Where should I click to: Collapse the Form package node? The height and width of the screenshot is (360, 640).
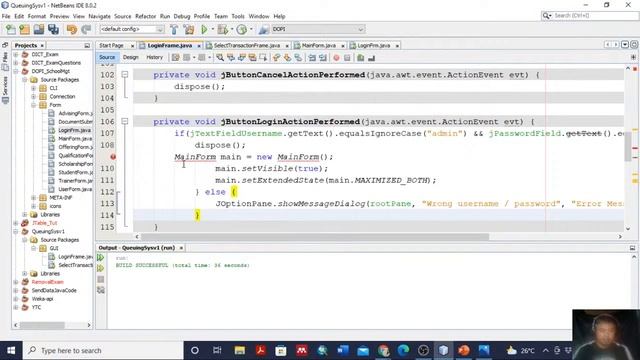click(x=34, y=105)
